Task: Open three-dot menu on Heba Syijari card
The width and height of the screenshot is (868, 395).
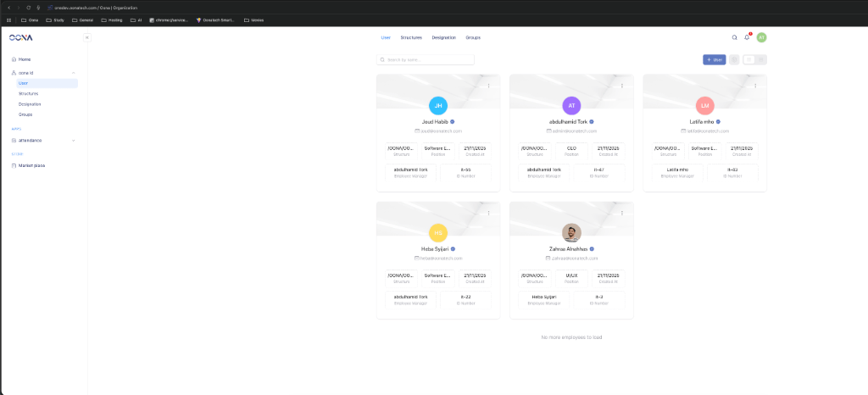Action: (x=489, y=213)
